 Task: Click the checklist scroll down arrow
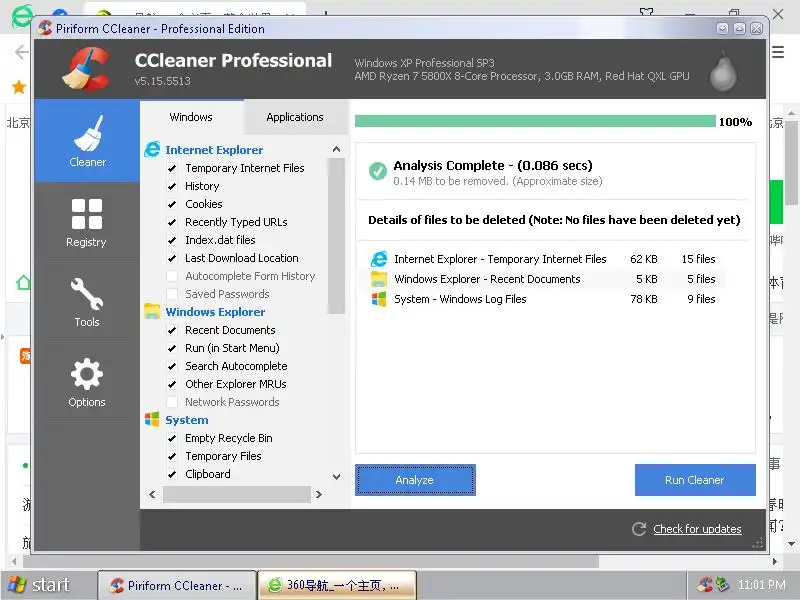pos(336,477)
